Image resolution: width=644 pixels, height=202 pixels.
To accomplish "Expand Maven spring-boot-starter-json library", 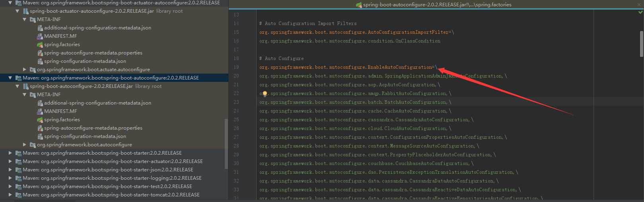I will 10,170.
